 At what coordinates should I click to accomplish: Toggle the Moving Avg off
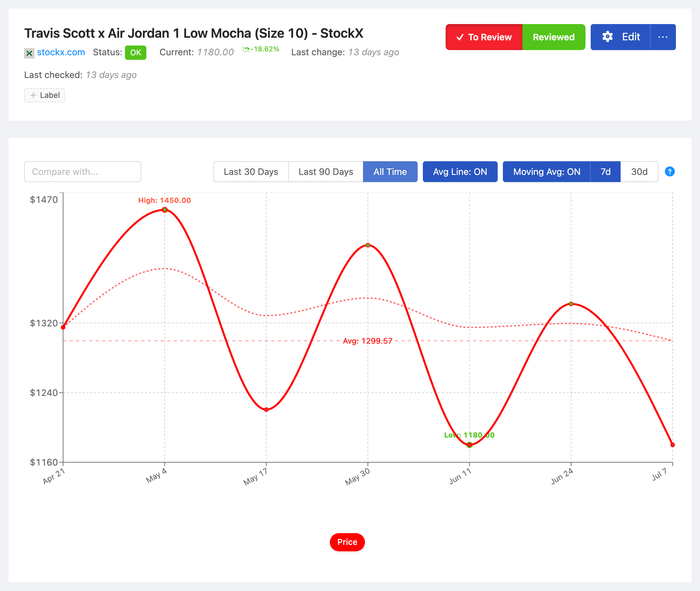click(546, 172)
